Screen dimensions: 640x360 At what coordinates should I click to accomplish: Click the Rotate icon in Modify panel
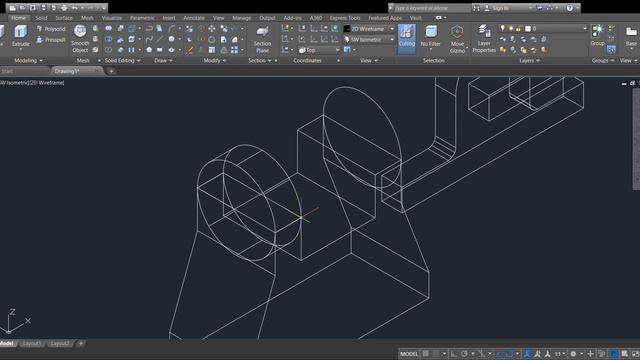coord(212,40)
